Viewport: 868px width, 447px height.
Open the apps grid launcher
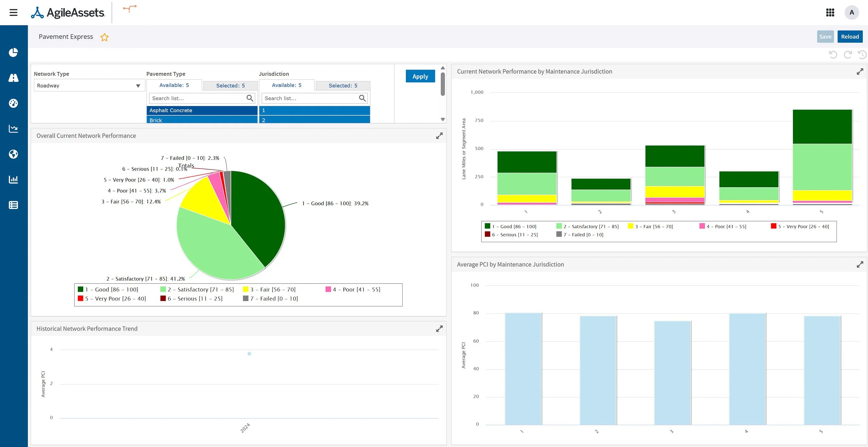830,13
